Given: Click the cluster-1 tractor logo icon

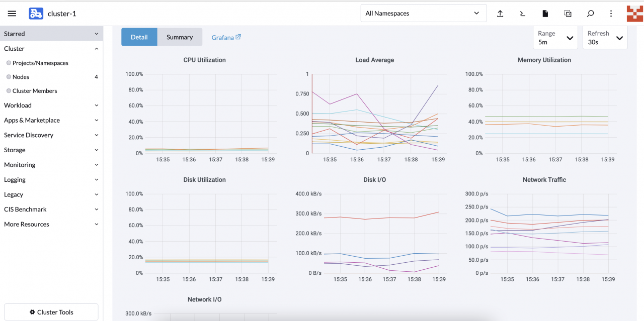Looking at the screenshot, I should 36,14.
